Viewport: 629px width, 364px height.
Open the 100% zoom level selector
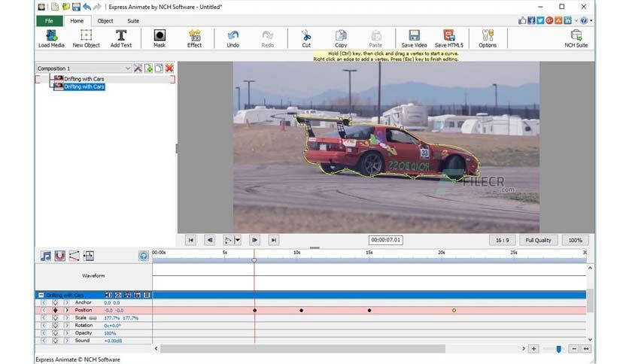(x=575, y=240)
